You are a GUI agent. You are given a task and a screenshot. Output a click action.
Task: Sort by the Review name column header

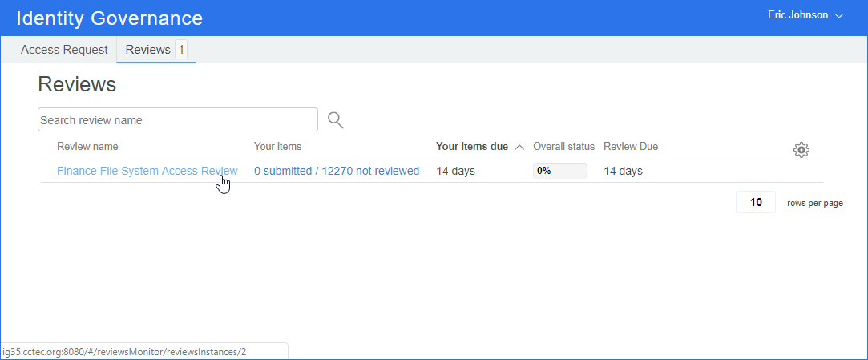point(87,147)
